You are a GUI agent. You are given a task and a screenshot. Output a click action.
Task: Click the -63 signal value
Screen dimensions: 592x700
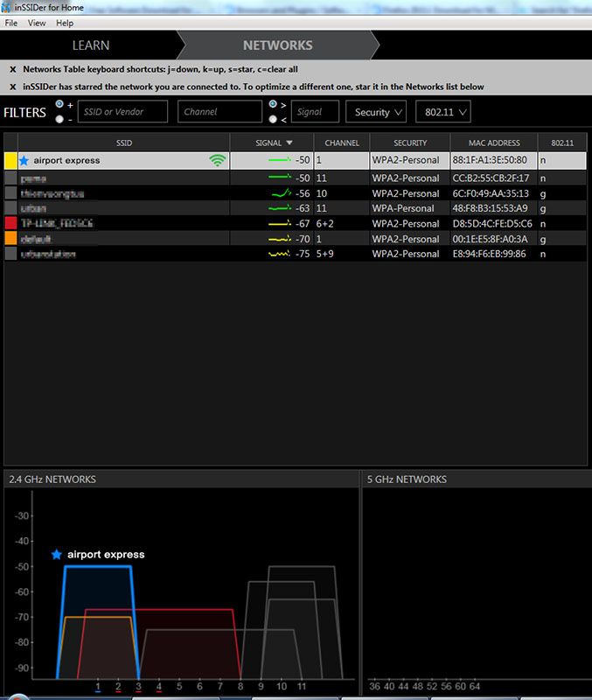click(x=303, y=208)
